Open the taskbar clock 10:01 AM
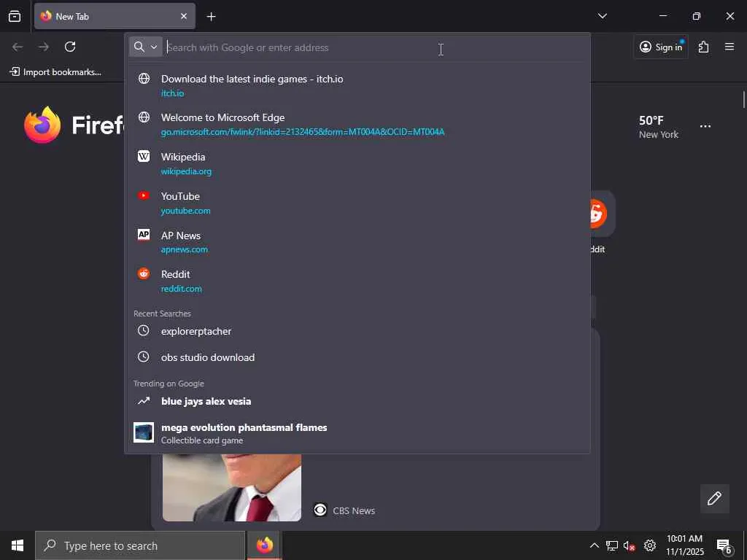 tap(684, 545)
